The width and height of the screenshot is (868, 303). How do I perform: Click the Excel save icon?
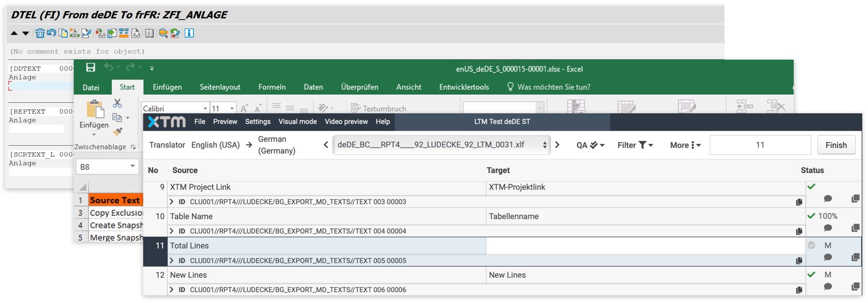pos(91,67)
